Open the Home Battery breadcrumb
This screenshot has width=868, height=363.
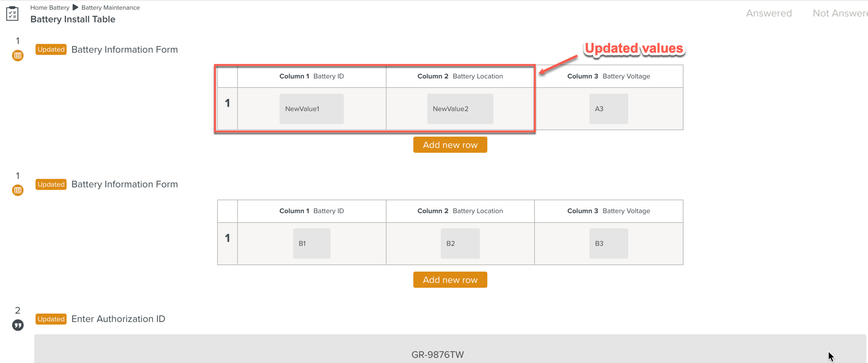50,8
